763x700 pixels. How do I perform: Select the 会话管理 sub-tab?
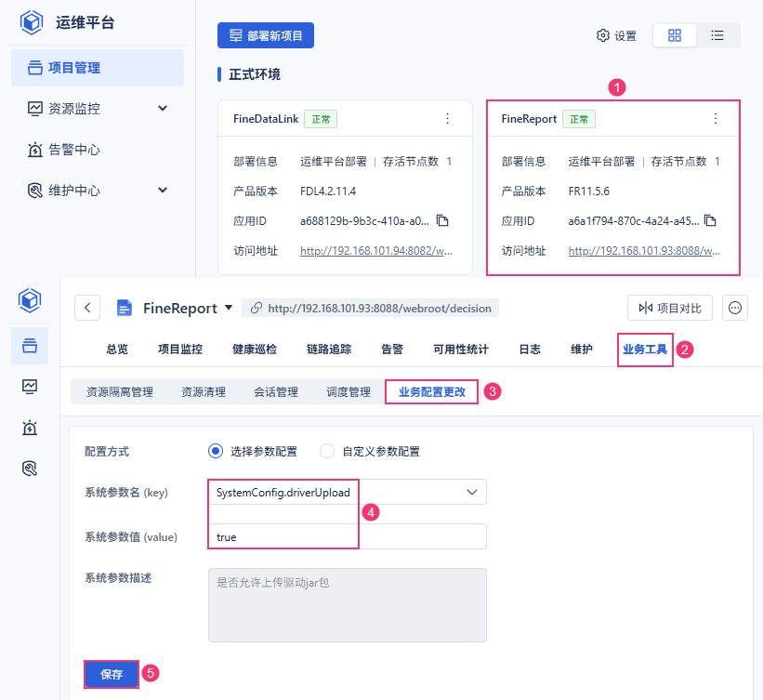(276, 392)
